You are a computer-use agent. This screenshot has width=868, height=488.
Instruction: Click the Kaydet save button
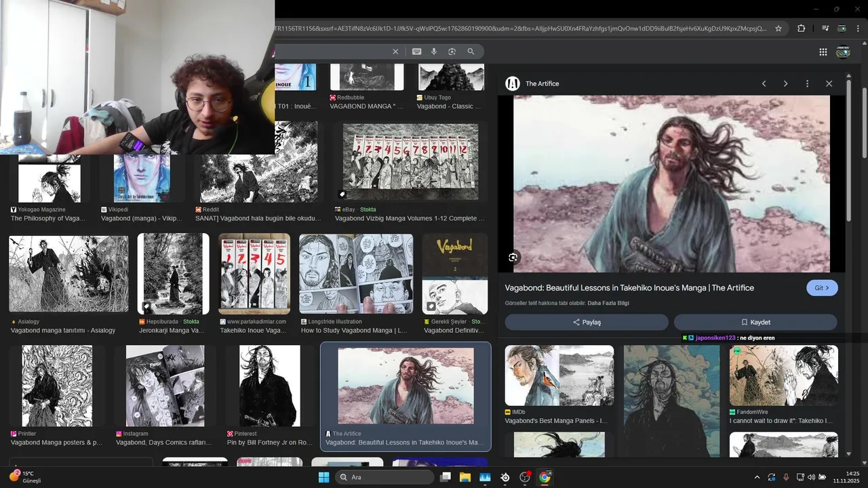[x=755, y=322]
